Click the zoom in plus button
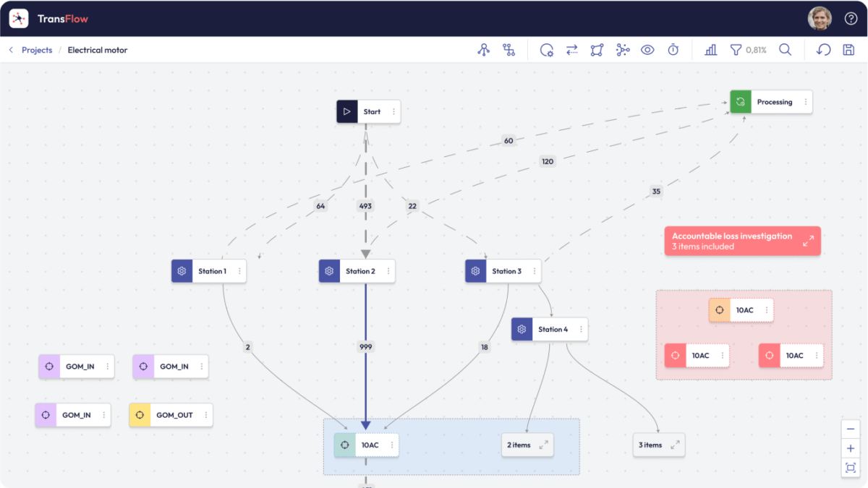 point(851,448)
